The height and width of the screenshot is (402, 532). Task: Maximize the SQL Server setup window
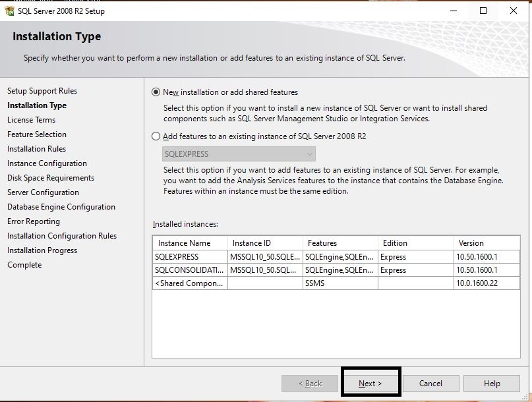click(483, 11)
